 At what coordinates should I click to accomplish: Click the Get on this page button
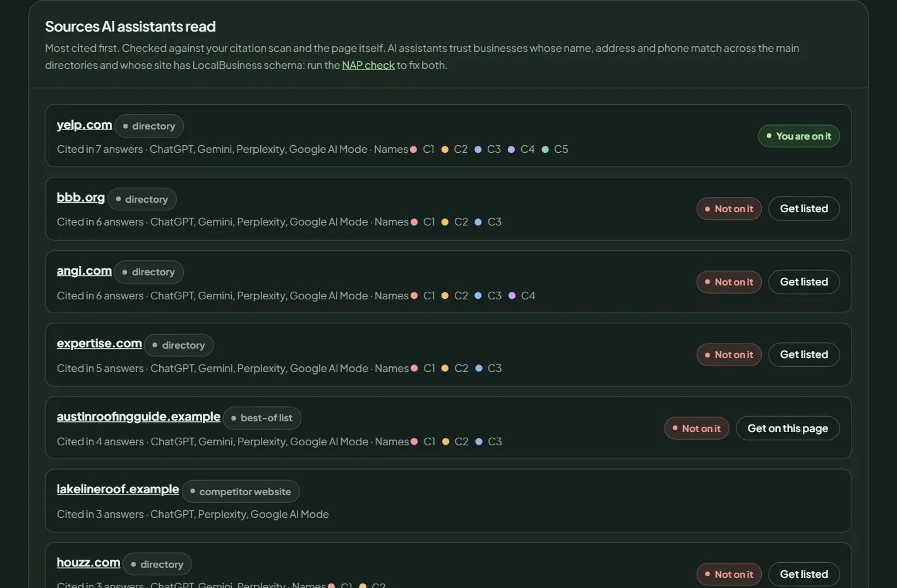788,428
